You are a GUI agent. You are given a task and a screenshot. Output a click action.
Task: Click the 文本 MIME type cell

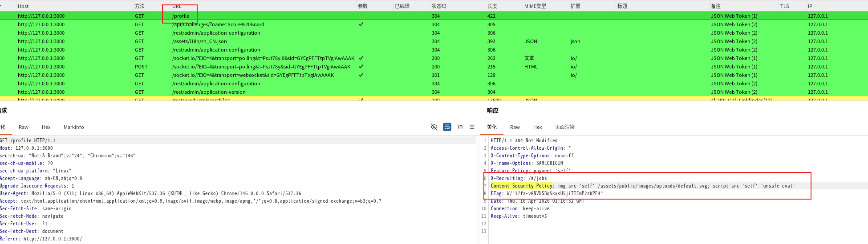pos(529,58)
